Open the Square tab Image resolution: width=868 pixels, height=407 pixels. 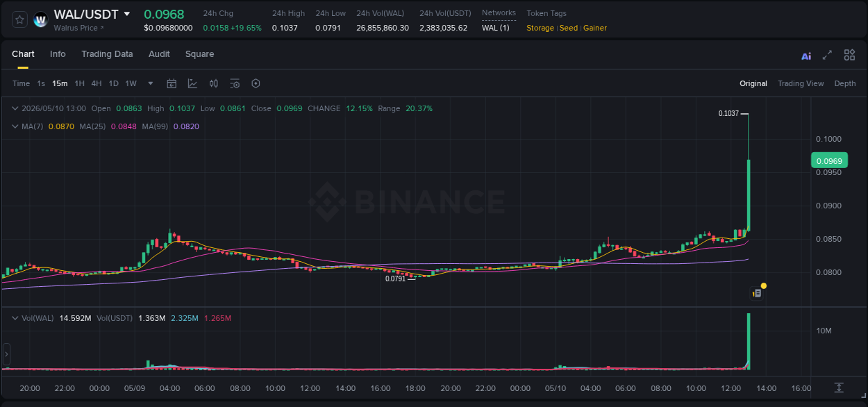click(x=199, y=54)
